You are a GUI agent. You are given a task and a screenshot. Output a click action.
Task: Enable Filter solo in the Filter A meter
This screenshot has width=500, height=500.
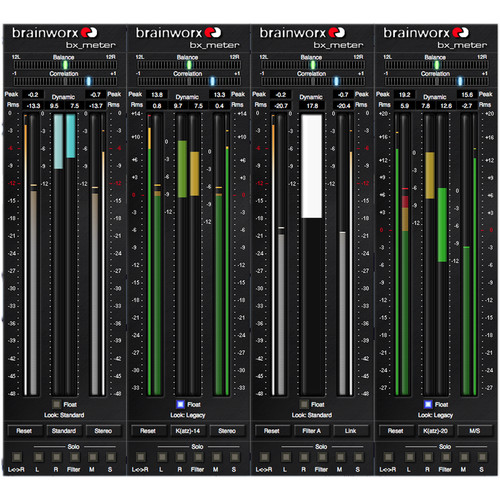(x=322, y=457)
